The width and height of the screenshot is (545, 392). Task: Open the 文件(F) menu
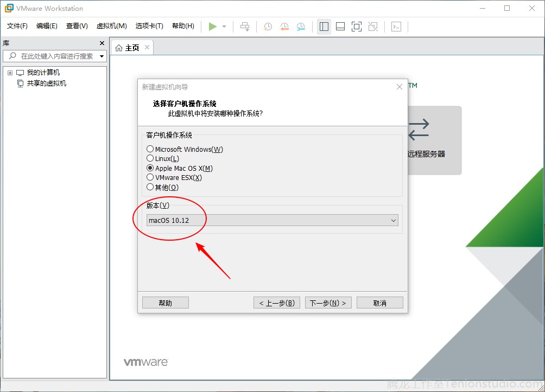pos(17,26)
